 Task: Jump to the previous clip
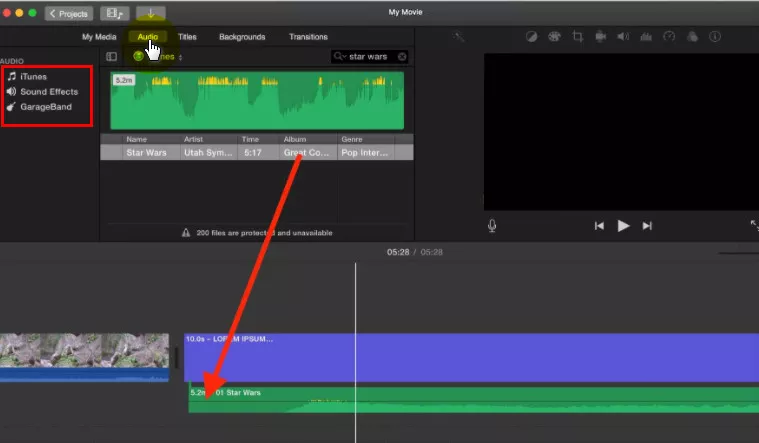point(599,226)
